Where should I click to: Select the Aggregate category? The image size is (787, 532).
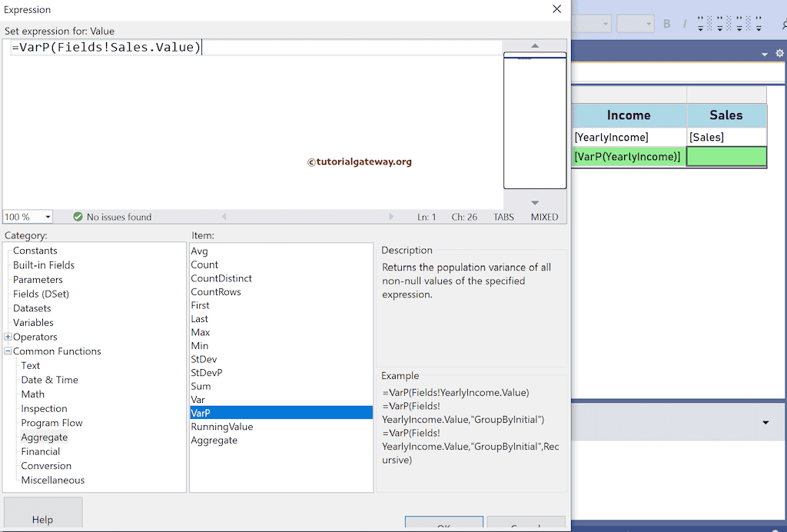(x=44, y=437)
